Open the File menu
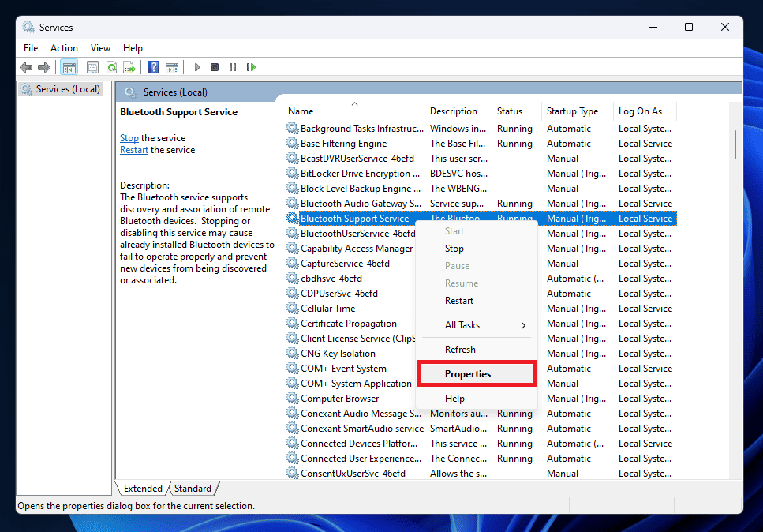Screen dimensions: 763x532 click(x=31, y=47)
